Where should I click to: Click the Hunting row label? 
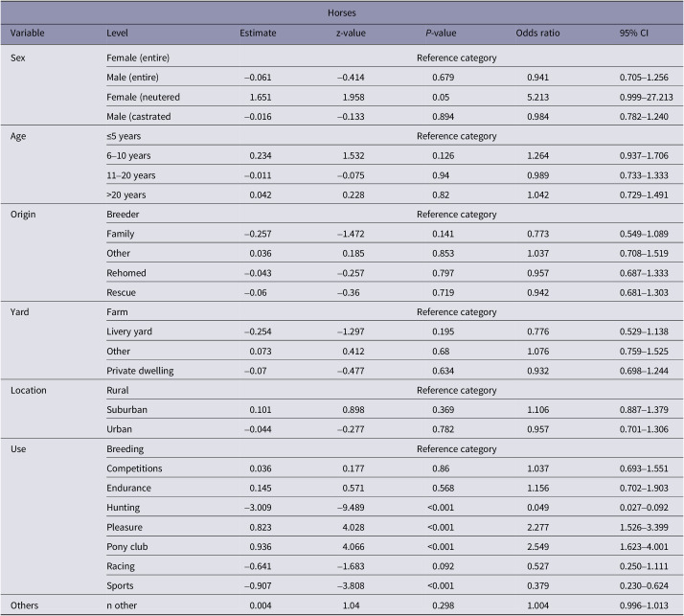pyautogui.click(x=123, y=508)
